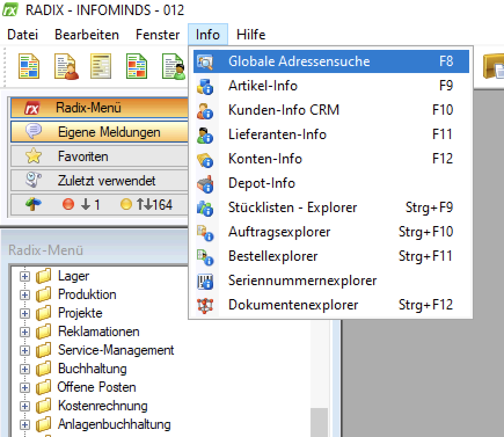Screen dimensions: 504x437
Task: Click the Konten-Info icon
Action: [205, 159]
